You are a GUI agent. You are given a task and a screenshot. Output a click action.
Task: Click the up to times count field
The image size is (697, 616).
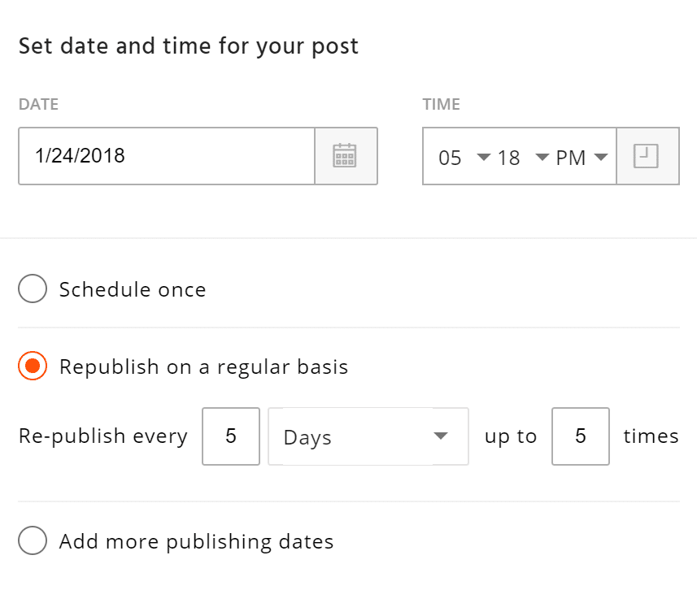point(581,436)
